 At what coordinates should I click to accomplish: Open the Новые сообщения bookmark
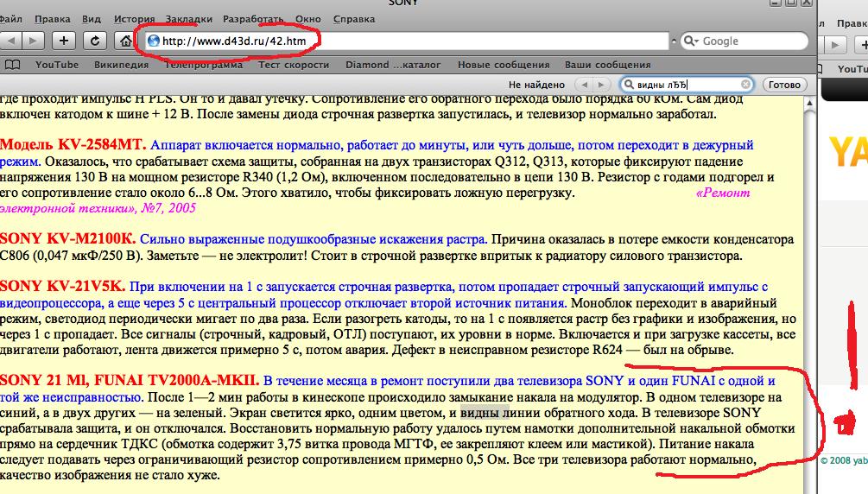click(504, 65)
